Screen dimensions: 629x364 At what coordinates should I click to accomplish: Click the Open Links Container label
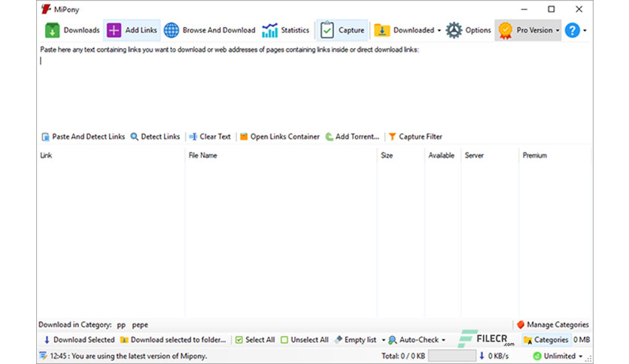(x=285, y=137)
